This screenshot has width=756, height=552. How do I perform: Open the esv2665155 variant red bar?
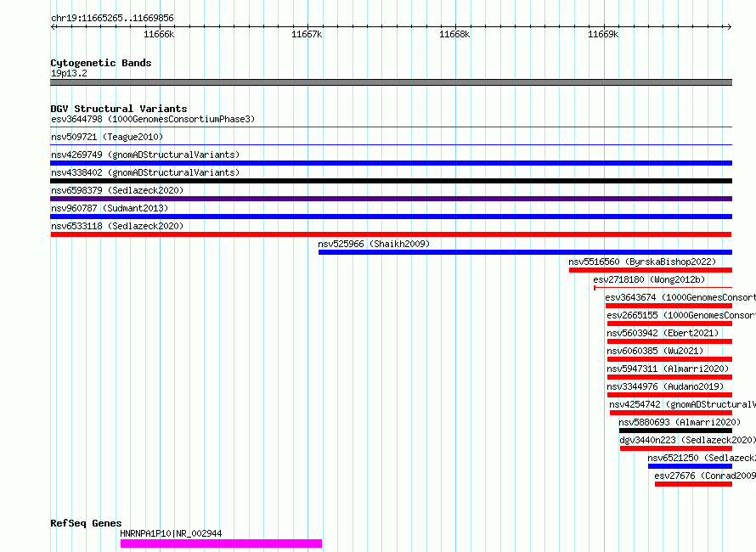pos(669,324)
